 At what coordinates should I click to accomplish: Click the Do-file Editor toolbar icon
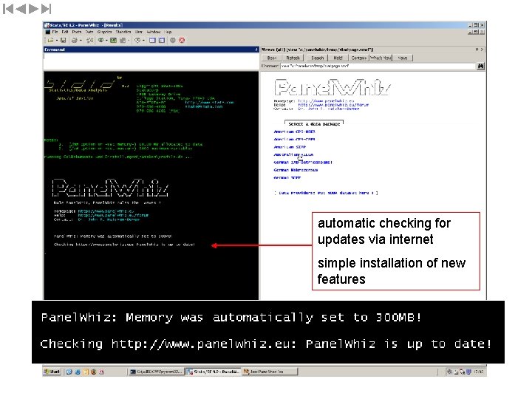click(123, 41)
